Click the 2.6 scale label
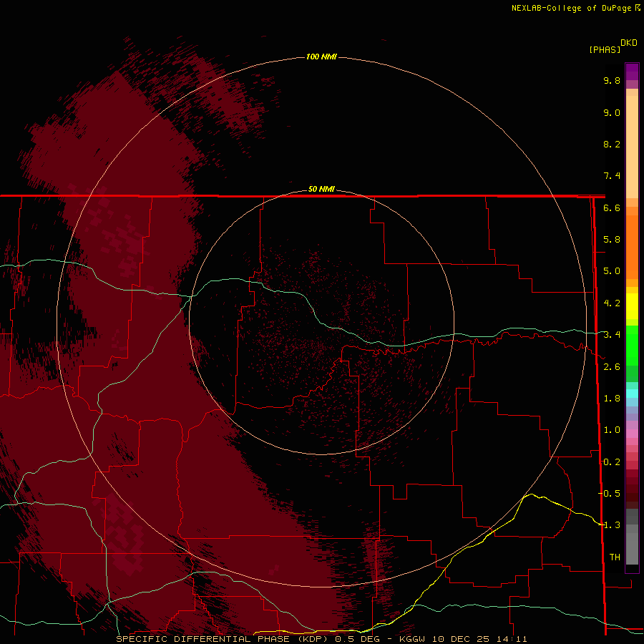 tap(612, 367)
